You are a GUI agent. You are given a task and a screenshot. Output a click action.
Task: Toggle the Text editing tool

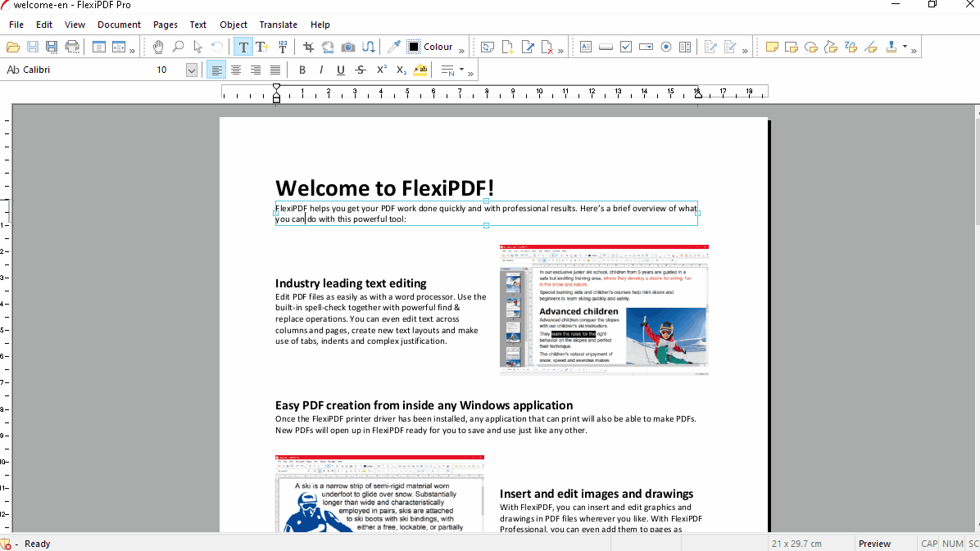tap(243, 47)
